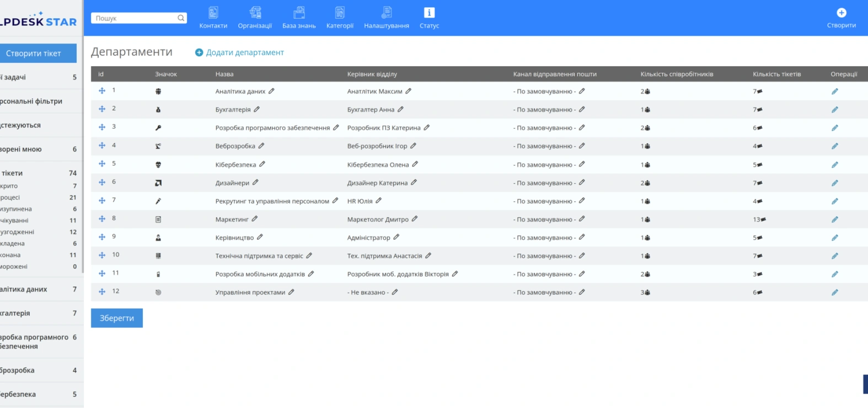
Task: Filter sidebar tickets by status призупинена
Action: tap(39, 209)
